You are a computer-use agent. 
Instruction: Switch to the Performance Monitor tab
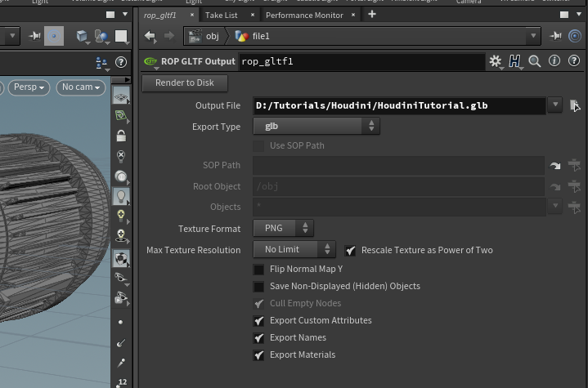tap(304, 15)
